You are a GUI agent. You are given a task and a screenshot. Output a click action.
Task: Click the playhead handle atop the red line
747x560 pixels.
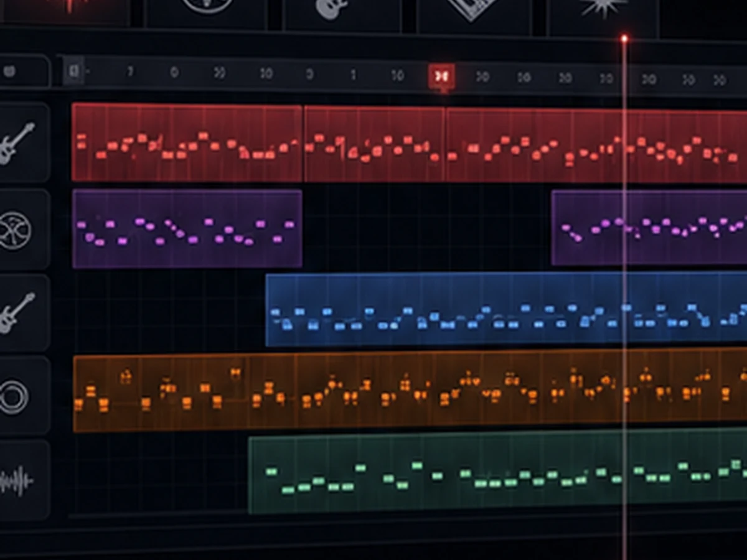click(624, 39)
